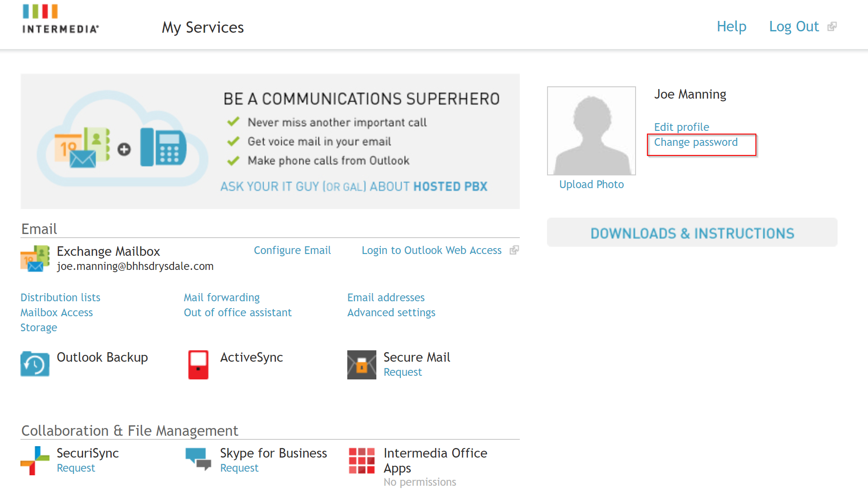Viewport: 868px width, 503px height.
Task: Request Secure Mail service
Action: pyautogui.click(x=403, y=372)
